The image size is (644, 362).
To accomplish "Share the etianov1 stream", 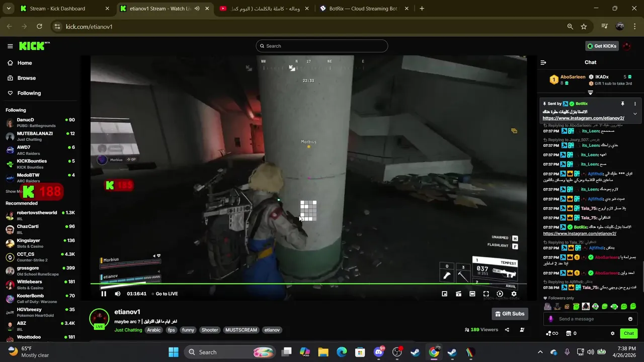I will pyautogui.click(x=507, y=330).
